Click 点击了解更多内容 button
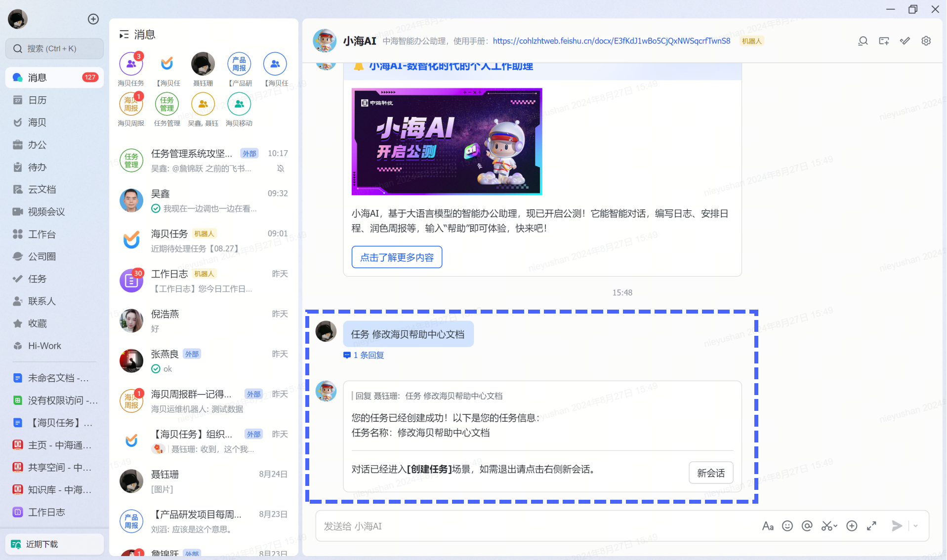The width and height of the screenshot is (947, 560). pos(397,257)
